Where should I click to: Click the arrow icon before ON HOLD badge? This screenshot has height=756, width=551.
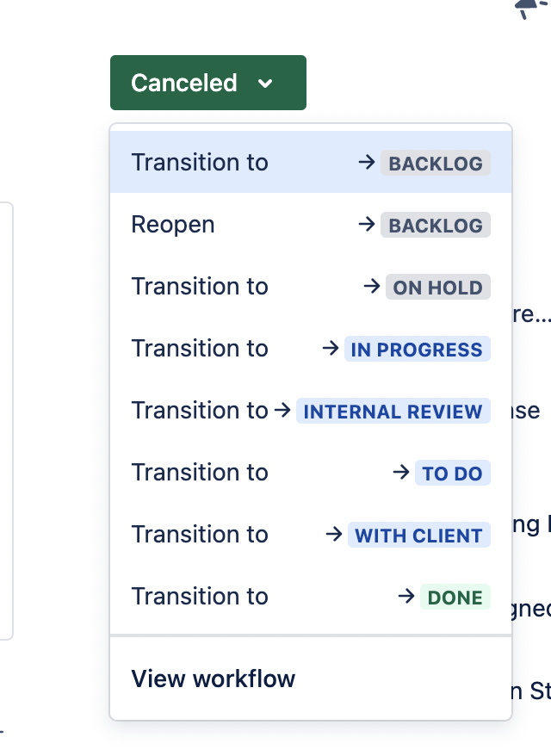(x=372, y=287)
